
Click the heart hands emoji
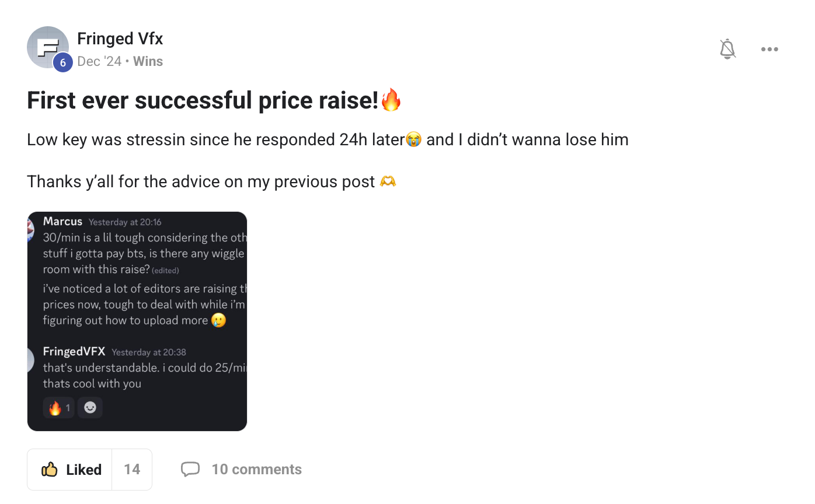tap(388, 181)
